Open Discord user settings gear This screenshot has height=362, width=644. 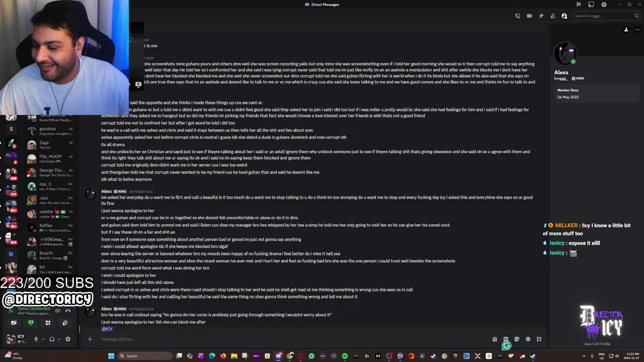(x=68, y=339)
